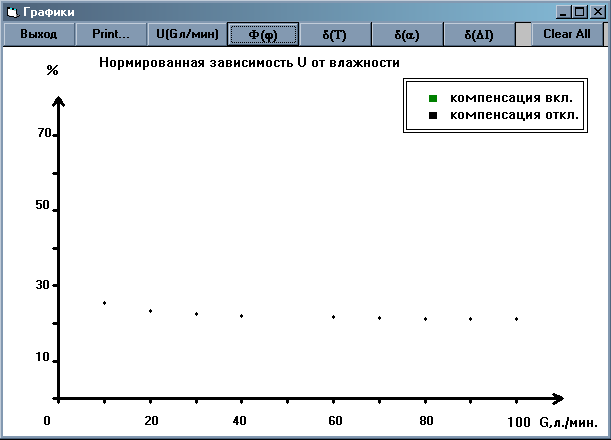Click the x-axis value 100

[519, 422]
